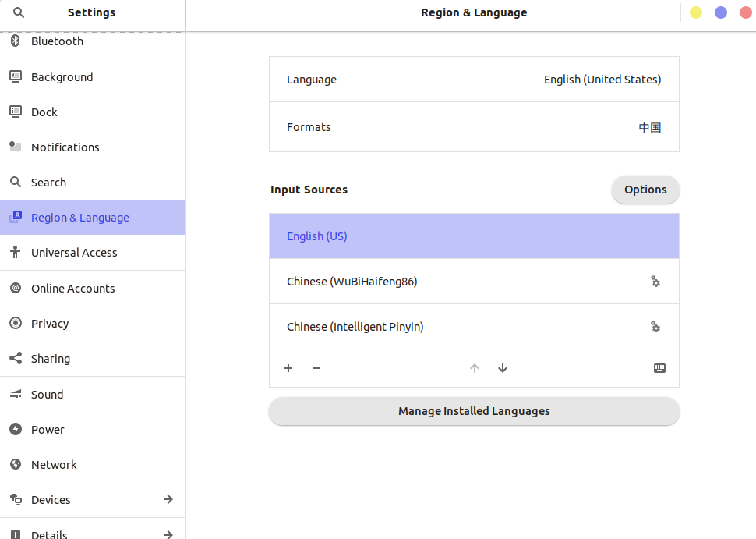
Task: Click Manage Installed Languages button
Action: coord(474,411)
